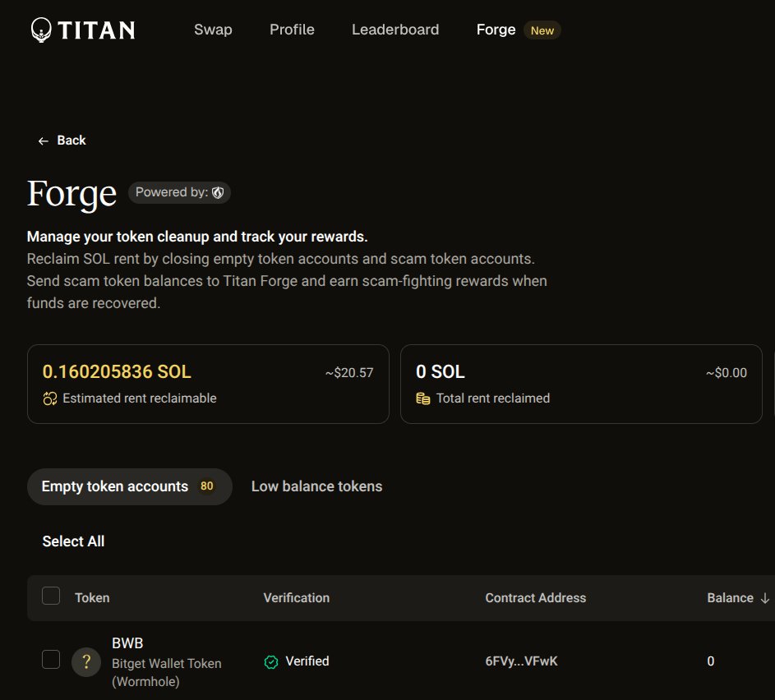Click the Total rent reclaimed label

click(x=493, y=398)
